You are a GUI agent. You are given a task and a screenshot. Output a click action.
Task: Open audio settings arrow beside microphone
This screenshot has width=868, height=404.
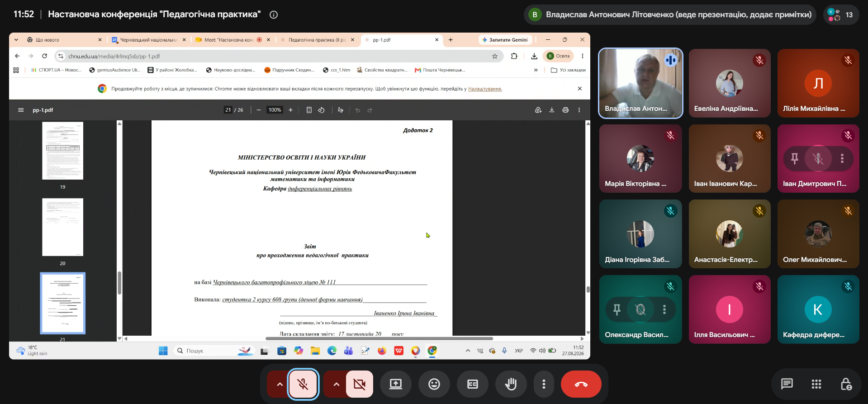pyautogui.click(x=280, y=384)
